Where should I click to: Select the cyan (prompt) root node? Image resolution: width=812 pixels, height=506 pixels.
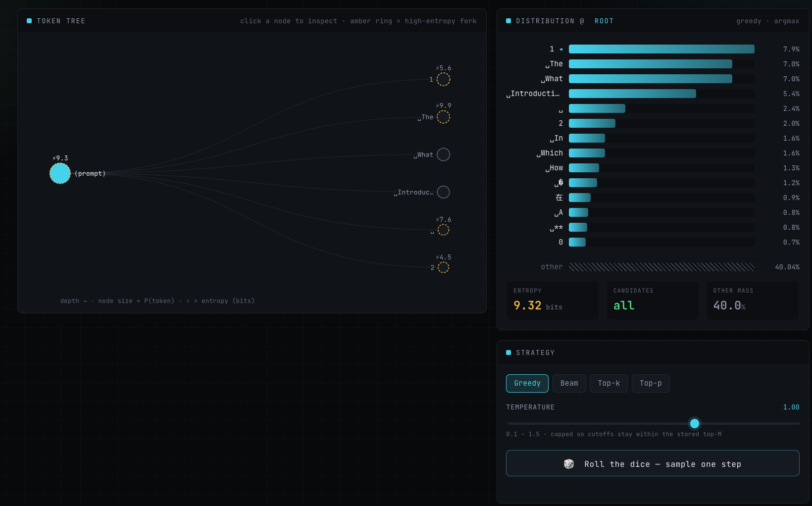pos(60,173)
